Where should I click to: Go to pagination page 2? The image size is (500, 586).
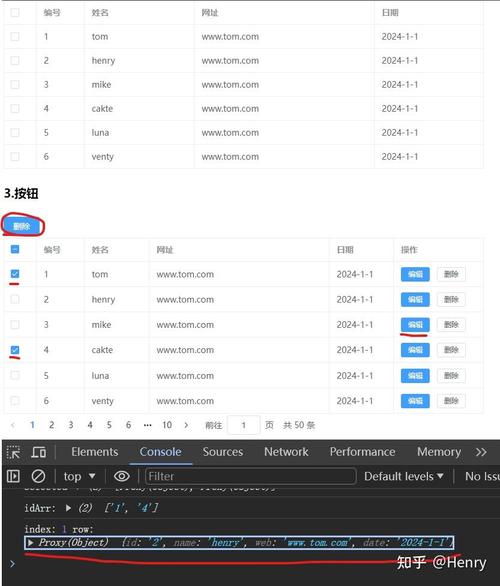coord(52,425)
